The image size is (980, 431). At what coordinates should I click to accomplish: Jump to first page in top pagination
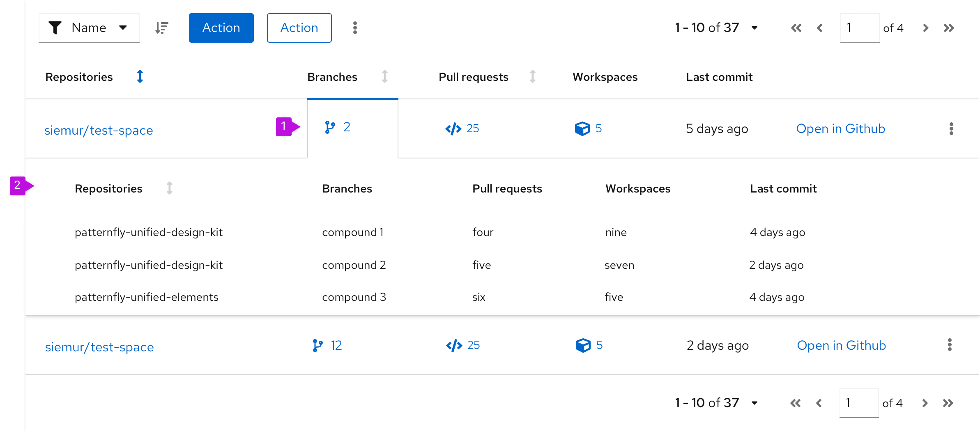(x=796, y=28)
